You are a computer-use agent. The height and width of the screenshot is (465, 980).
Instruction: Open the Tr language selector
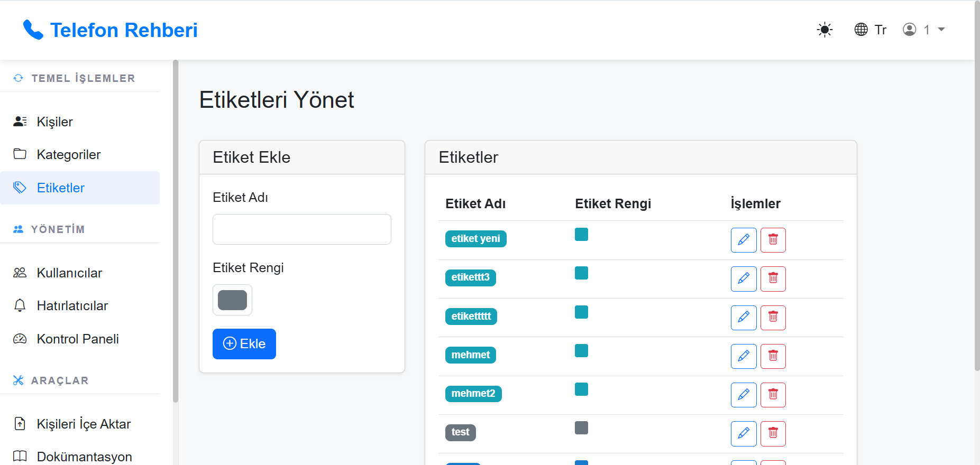[x=871, y=30]
